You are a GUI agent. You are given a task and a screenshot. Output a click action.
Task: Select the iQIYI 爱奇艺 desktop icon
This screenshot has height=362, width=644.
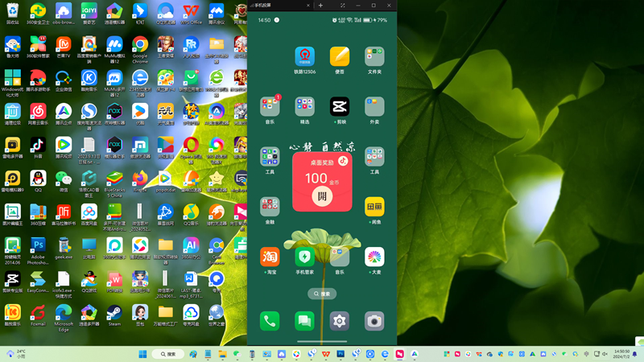click(89, 14)
